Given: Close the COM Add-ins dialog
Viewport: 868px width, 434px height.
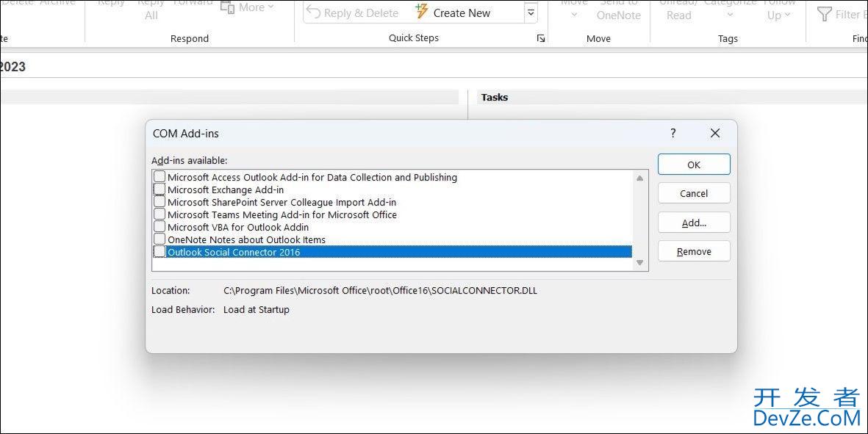Looking at the screenshot, I should [x=714, y=133].
